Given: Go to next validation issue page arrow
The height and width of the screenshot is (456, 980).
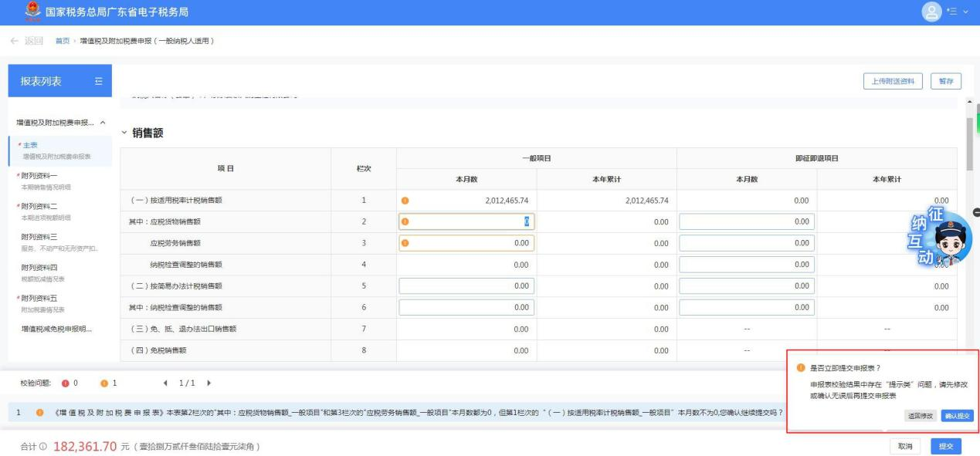Looking at the screenshot, I should (208, 383).
